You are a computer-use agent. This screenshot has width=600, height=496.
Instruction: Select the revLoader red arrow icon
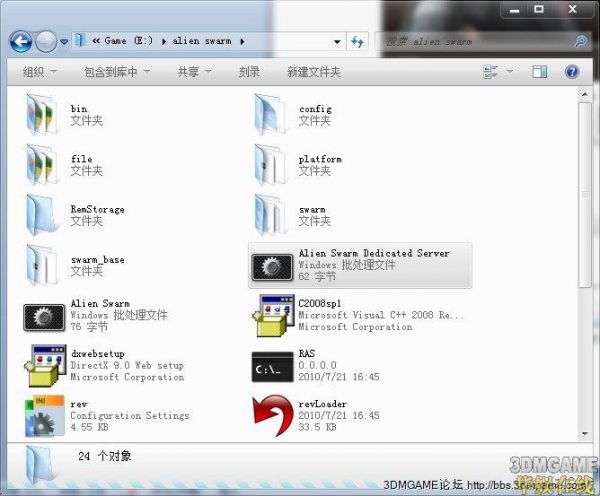(273, 416)
